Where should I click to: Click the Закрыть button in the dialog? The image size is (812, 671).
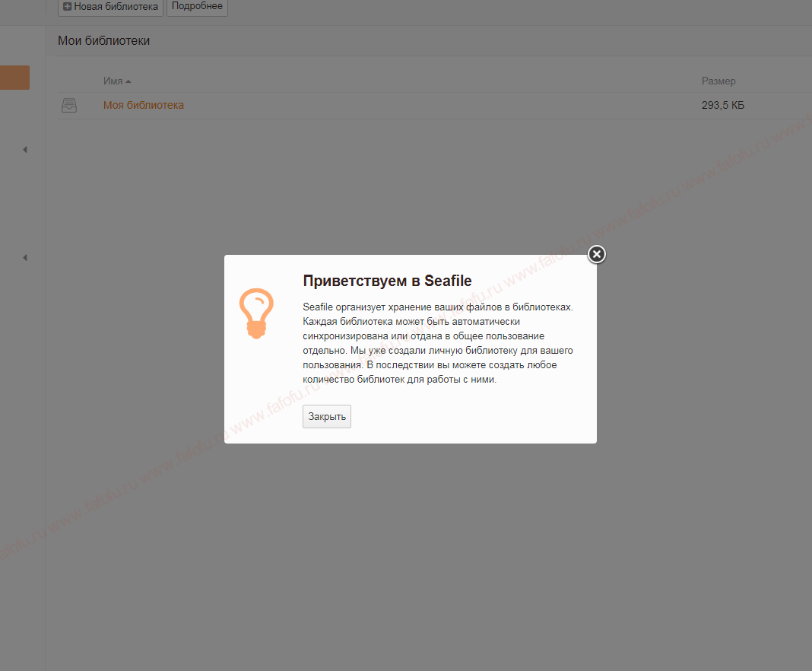[327, 417]
